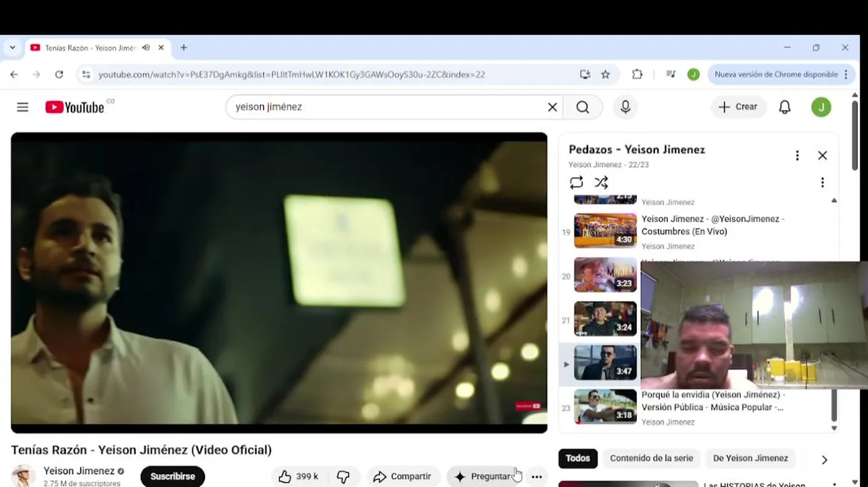Click the browser address bar URL

coord(291,74)
